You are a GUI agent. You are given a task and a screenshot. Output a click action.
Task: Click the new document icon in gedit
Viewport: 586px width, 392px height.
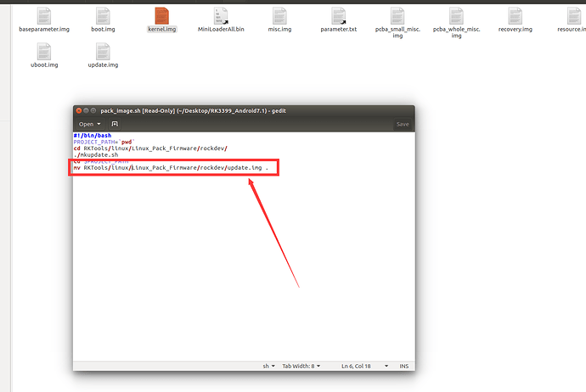point(115,124)
